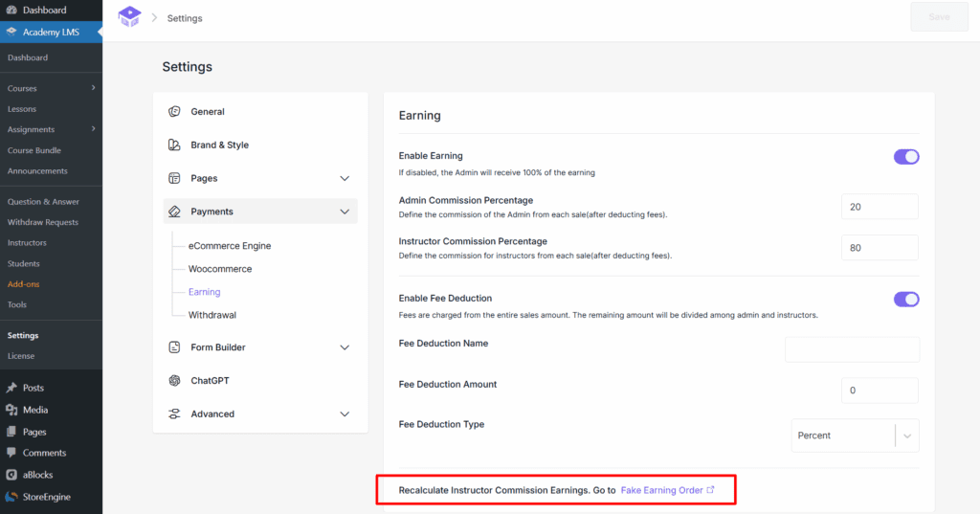Screen dimensions: 980x514
Task: Disable the Enable Earning toggle
Action: point(905,157)
